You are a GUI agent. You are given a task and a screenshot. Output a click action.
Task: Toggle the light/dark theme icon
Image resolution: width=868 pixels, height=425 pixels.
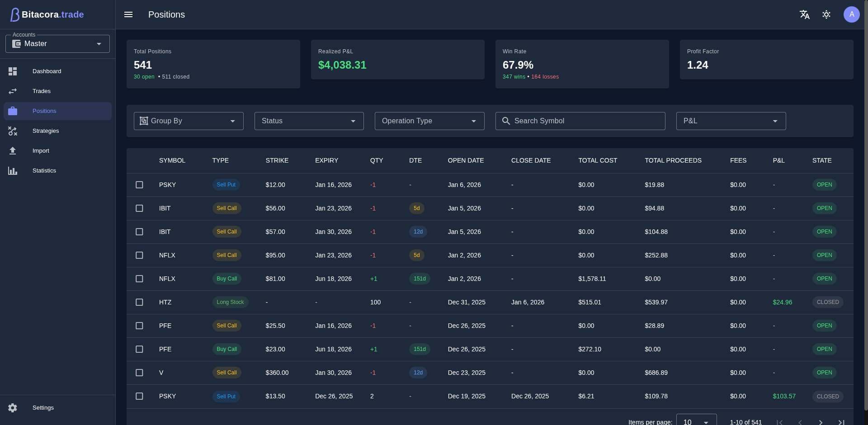tap(826, 14)
